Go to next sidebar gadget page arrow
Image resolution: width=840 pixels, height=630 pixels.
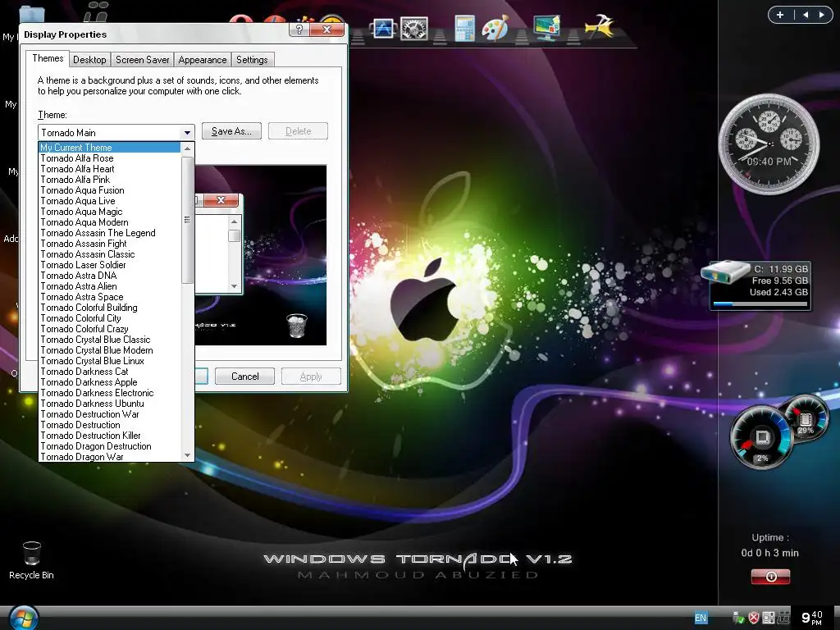(x=821, y=15)
